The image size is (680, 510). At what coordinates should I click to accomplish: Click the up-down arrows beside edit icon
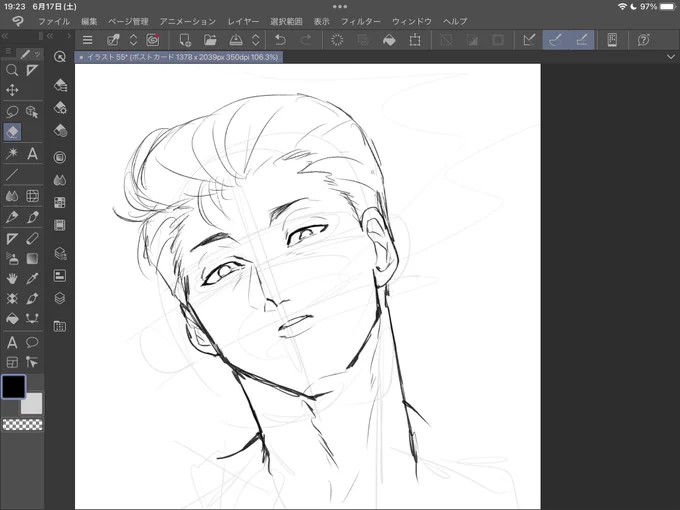tap(133, 40)
